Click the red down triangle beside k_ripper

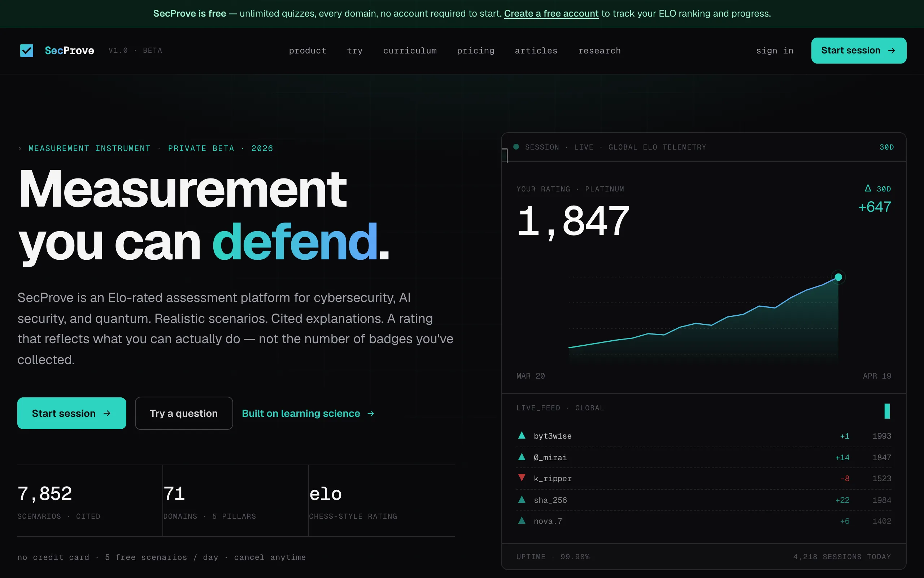[x=522, y=478]
